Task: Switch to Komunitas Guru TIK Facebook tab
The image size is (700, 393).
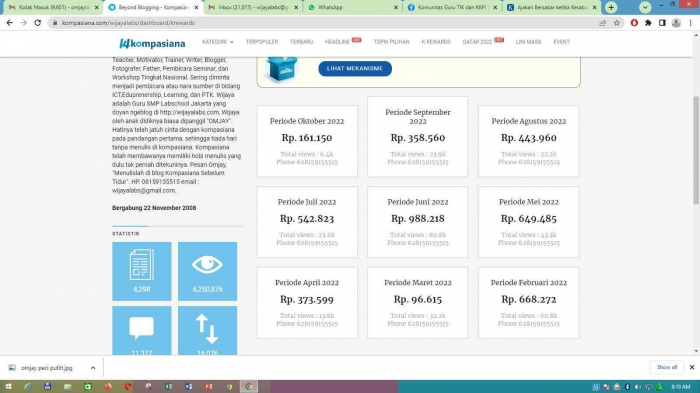Action: [x=452, y=8]
